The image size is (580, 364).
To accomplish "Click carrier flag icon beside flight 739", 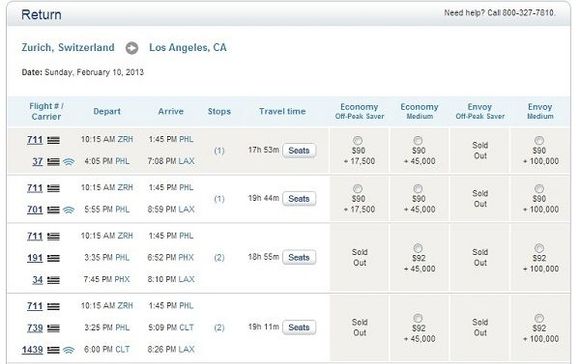I will [54, 328].
